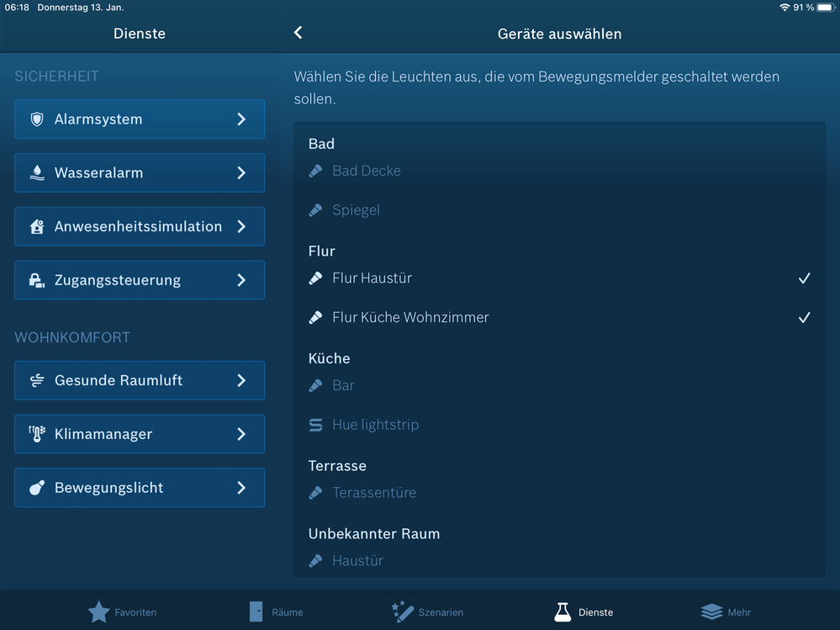Screen dimensions: 840x630
Task: Tap the shield icon beside Alarmsystem
Action: [x=37, y=119]
